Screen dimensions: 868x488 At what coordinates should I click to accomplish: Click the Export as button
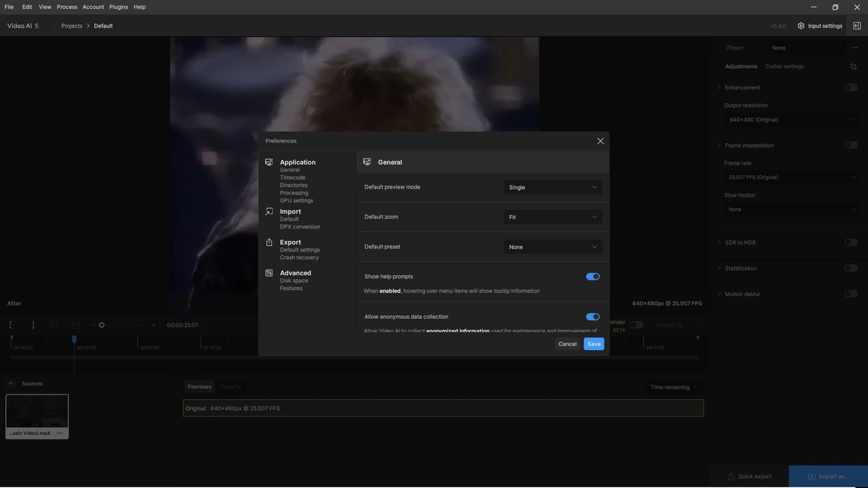[828, 476]
